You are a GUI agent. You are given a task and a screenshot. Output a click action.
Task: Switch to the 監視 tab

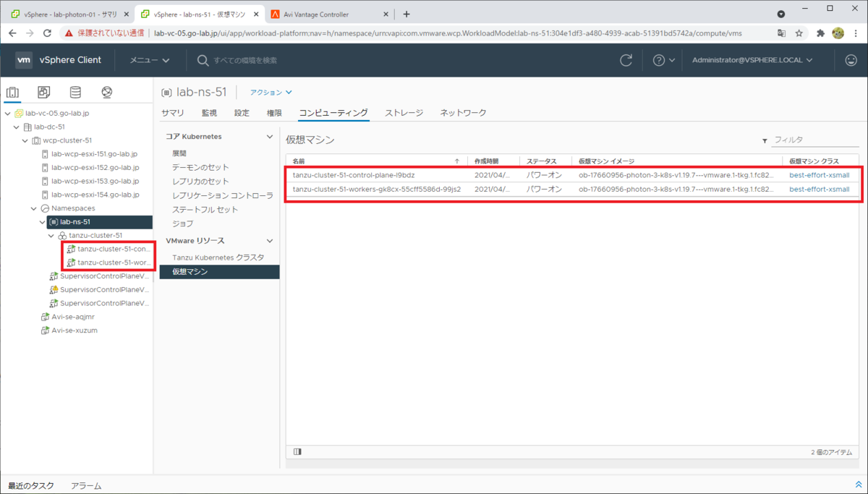[x=209, y=113]
